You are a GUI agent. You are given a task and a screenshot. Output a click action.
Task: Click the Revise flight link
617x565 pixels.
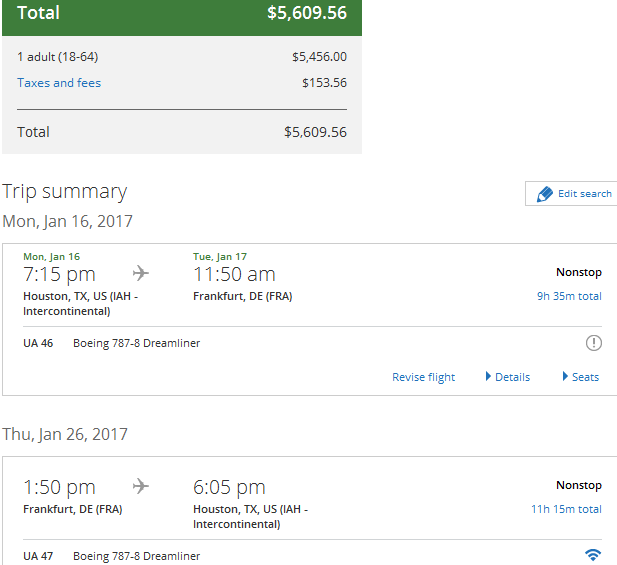(x=423, y=377)
